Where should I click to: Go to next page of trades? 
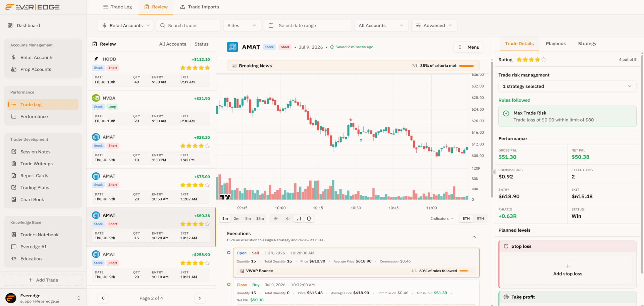[x=200, y=298]
